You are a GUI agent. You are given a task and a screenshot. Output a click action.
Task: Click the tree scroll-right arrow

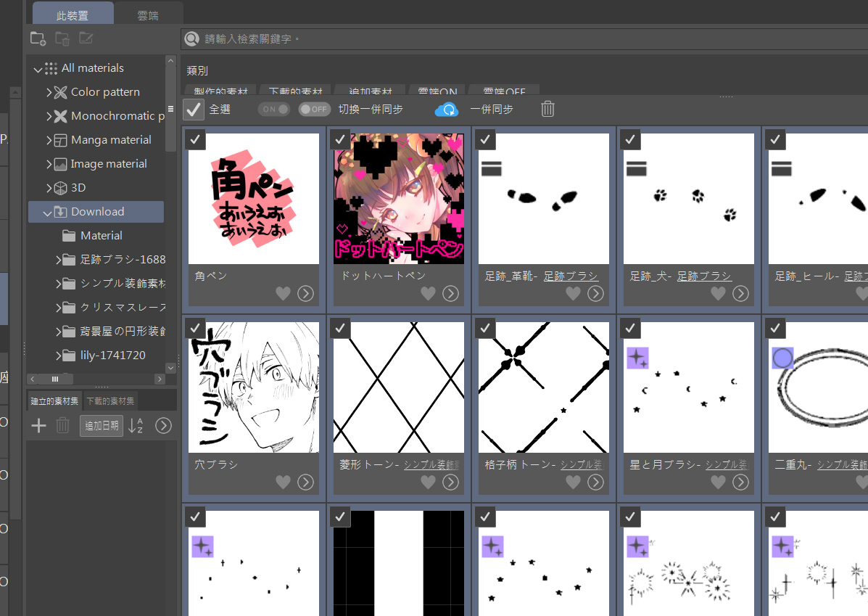160,379
